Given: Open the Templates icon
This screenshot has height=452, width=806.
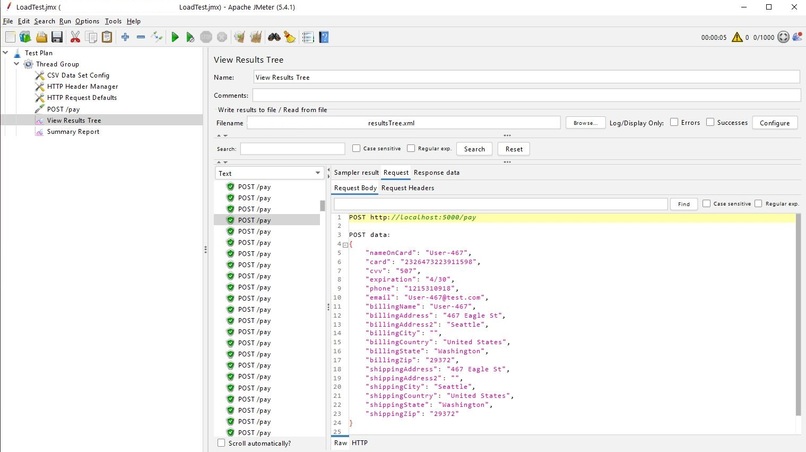Looking at the screenshot, I should tap(25, 37).
